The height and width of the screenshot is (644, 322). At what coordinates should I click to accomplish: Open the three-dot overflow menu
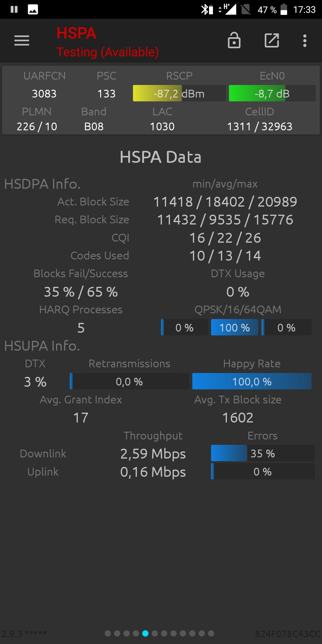(x=305, y=41)
